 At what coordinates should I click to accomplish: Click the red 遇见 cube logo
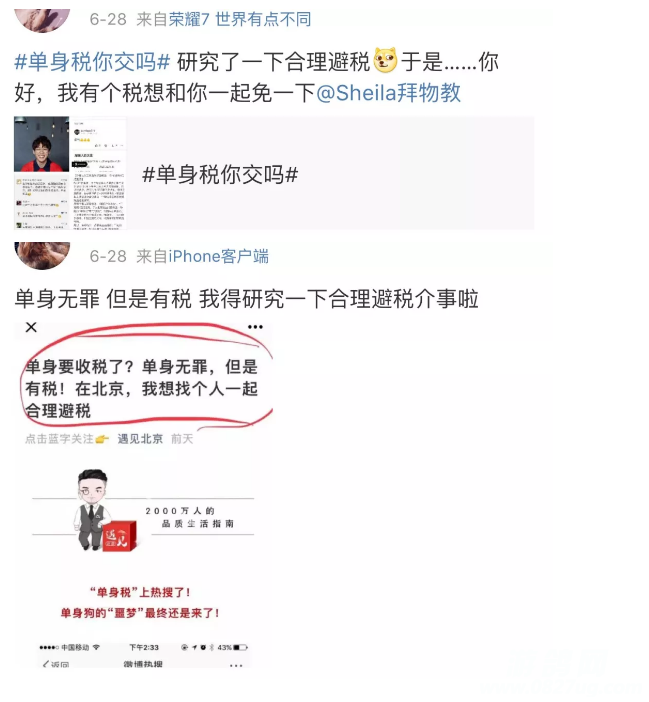119,536
